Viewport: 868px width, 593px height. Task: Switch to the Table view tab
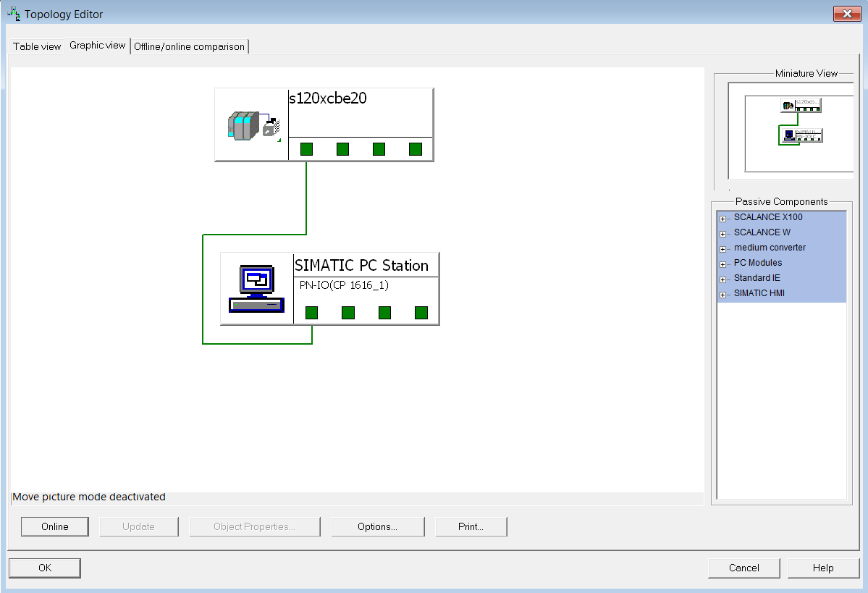[x=37, y=46]
